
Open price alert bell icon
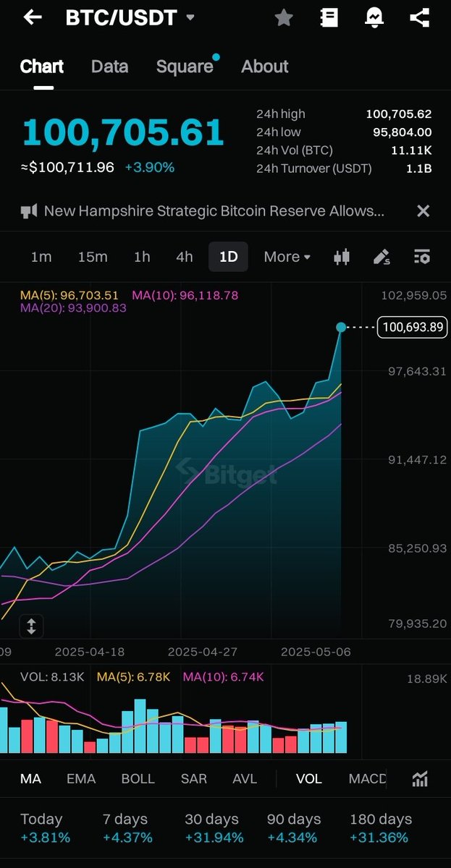374,17
